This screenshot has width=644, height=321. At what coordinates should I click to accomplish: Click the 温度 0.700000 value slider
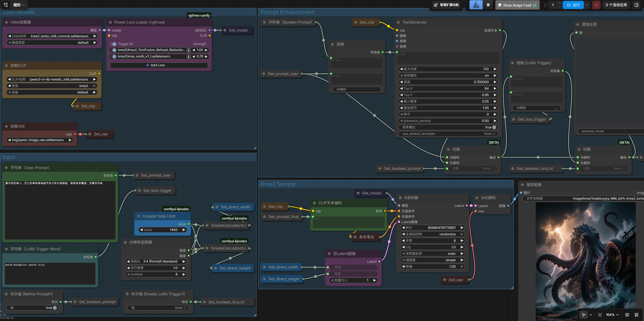448,82
